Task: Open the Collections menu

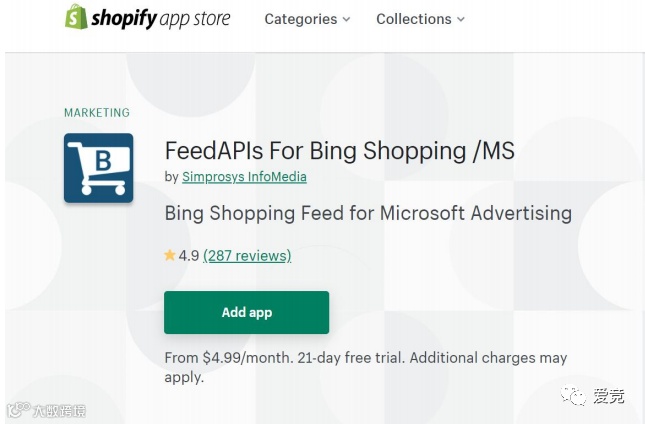Action: [x=413, y=19]
